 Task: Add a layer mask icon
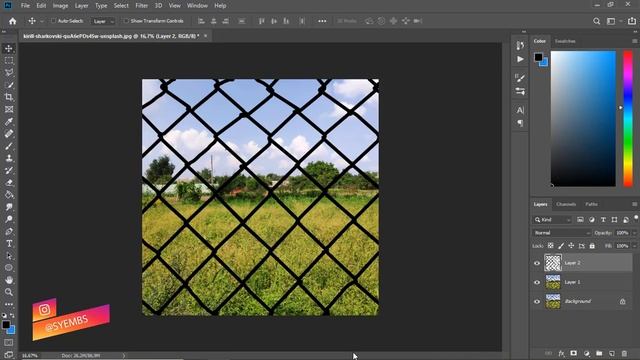point(574,353)
